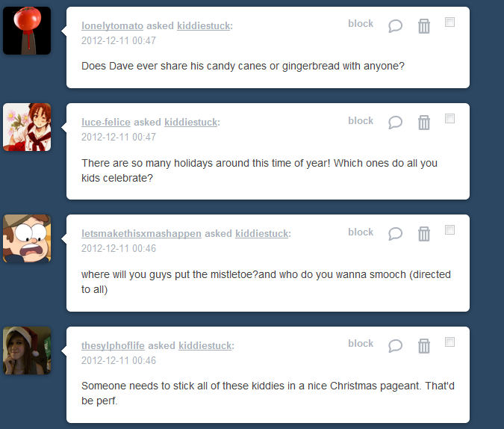504x429 pixels.
Task: Open the reply bubble on lonelytomato's ask
Action: pyautogui.click(x=395, y=26)
